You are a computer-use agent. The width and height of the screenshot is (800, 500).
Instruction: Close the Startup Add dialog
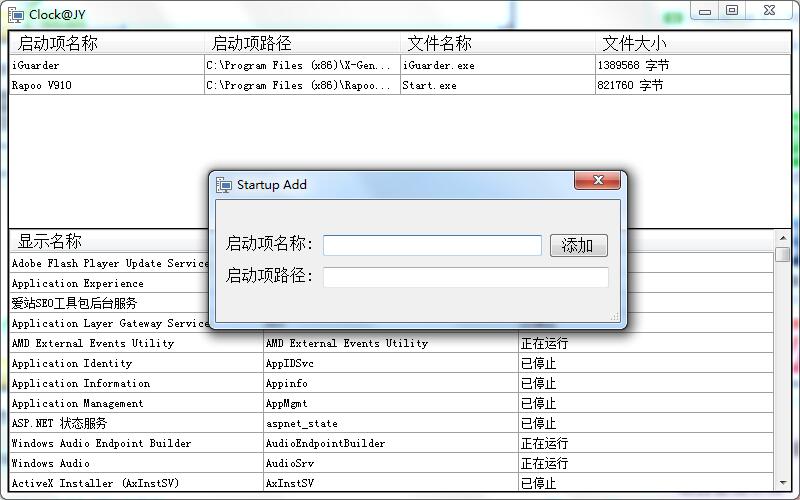coord(598,181)
